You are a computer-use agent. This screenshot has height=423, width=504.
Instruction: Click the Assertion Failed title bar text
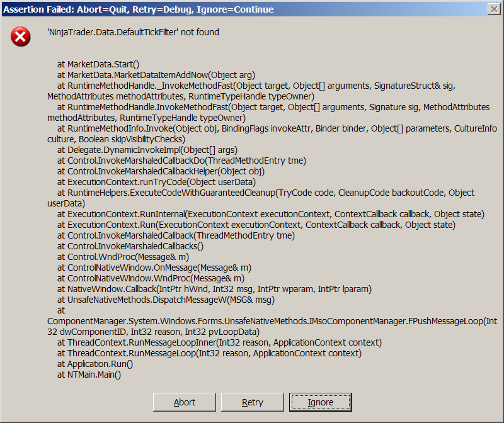coord(139,9)
